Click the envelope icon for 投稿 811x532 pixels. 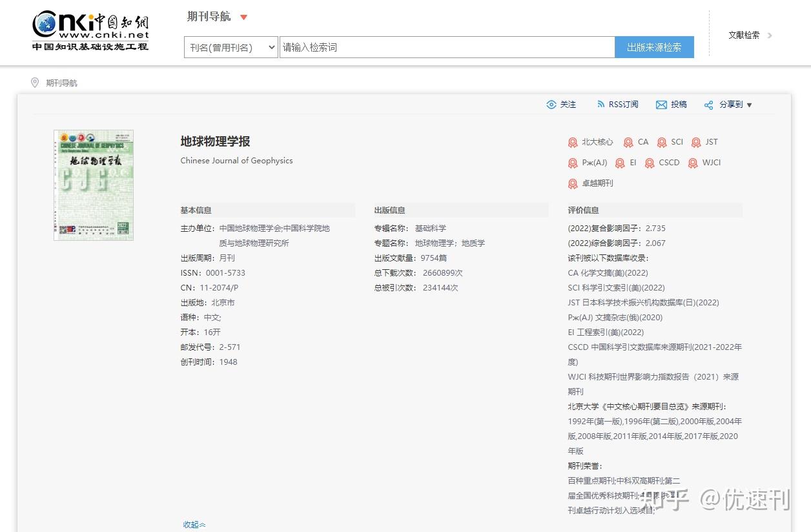[661, 105]
